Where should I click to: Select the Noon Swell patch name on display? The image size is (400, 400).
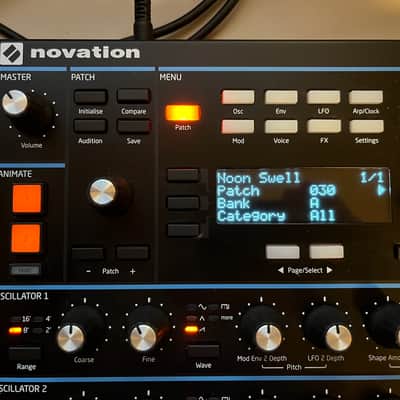259,178
